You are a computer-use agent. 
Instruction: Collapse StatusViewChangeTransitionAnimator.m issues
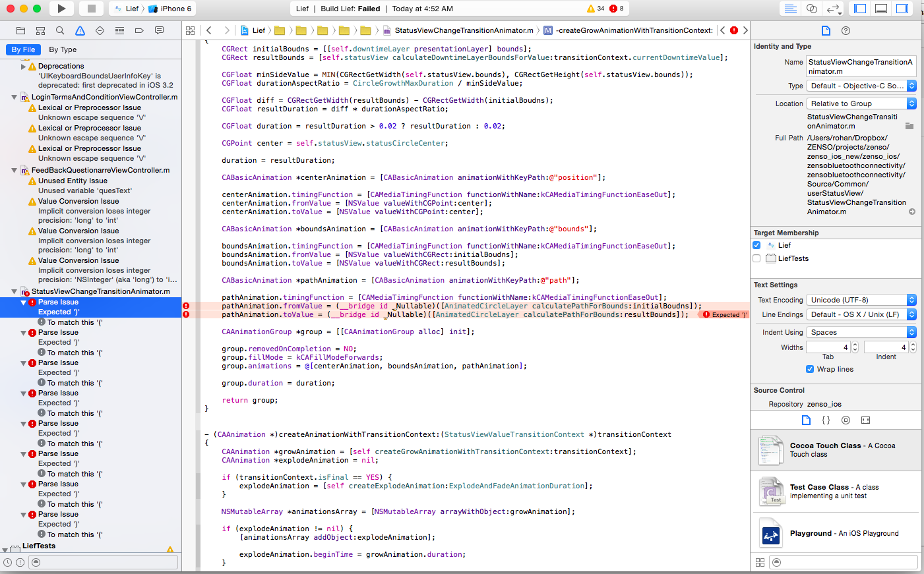(14, 291)
